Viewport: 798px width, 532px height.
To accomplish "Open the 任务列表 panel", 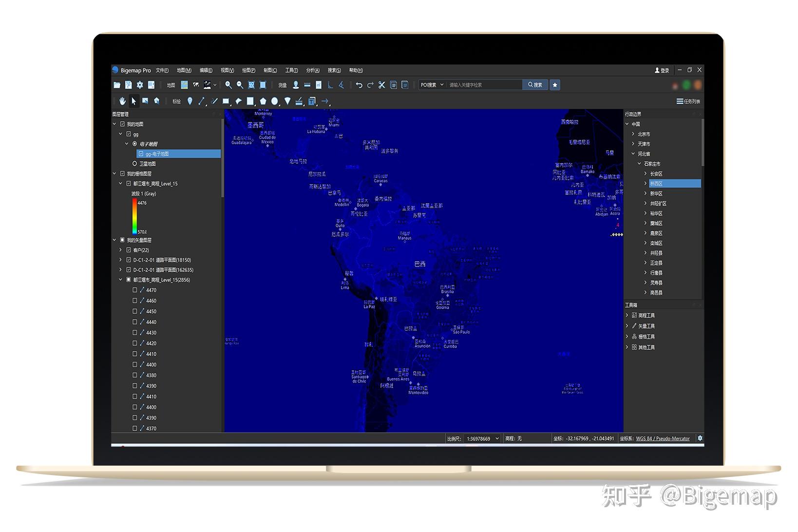I will pyautogui.click(x=688, y=101).
